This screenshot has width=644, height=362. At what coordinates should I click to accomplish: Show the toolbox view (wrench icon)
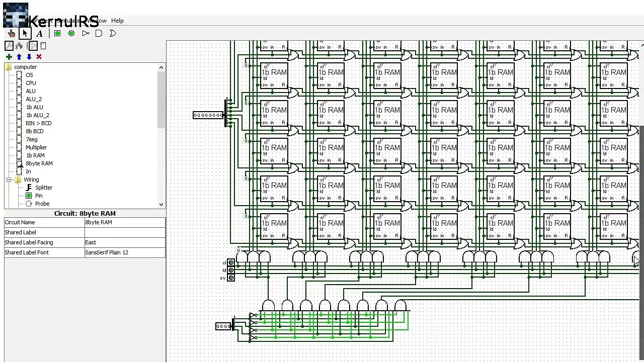[x=9, y=46]
